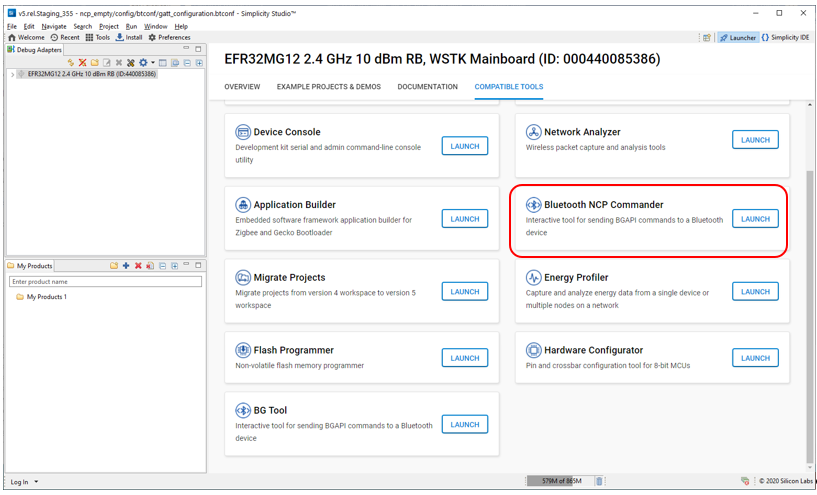Open the Search menu
817x495 pixels.
[82, 26]
